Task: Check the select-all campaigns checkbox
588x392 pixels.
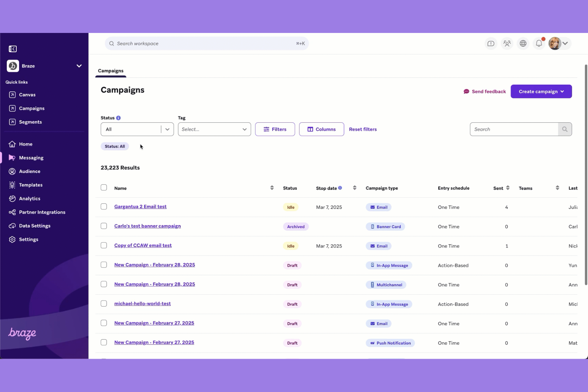Action: point(104,187)
